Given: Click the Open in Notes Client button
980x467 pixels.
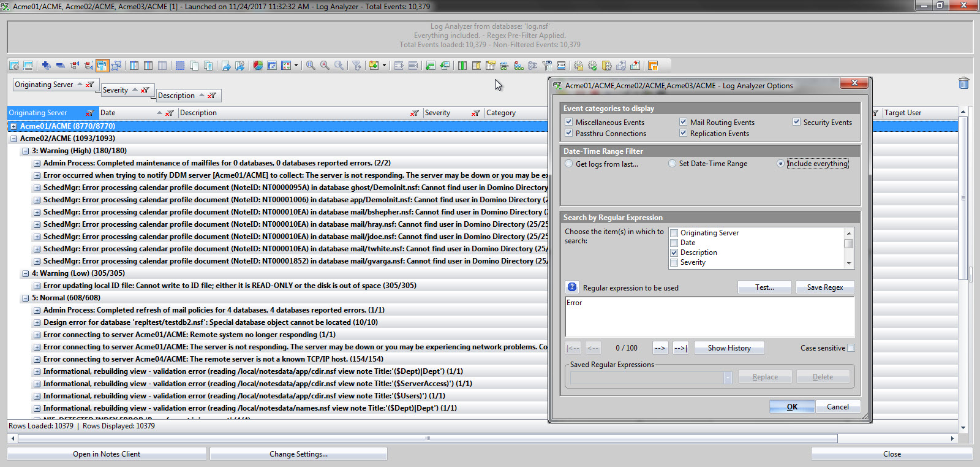Looking at the screenshot, I should pyautogui.click(x=107, y=454).
